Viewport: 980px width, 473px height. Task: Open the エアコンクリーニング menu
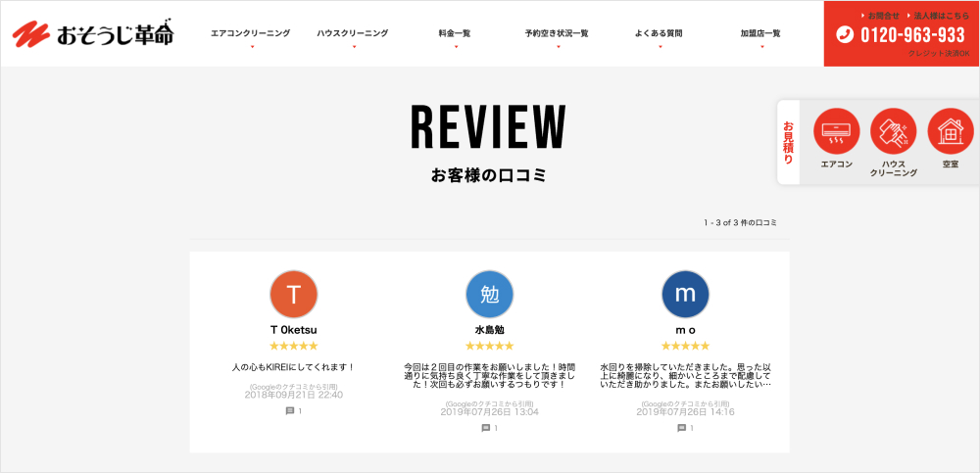click(x=251, y=33)
